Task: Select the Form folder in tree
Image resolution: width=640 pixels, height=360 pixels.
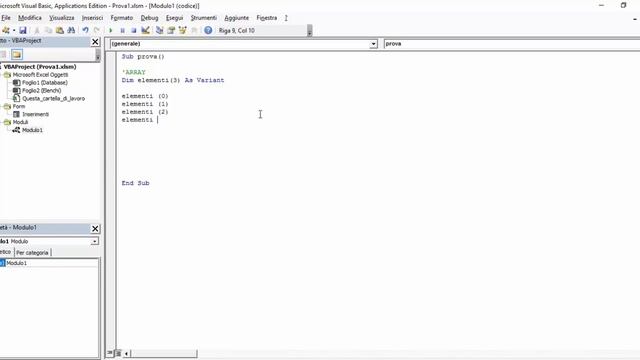Action: click(x=18, y=106)
